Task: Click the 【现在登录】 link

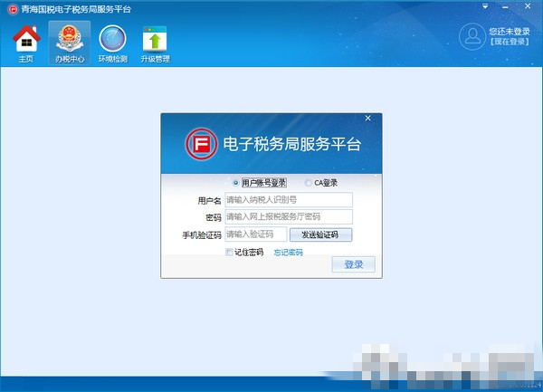Action: point(509,42)
